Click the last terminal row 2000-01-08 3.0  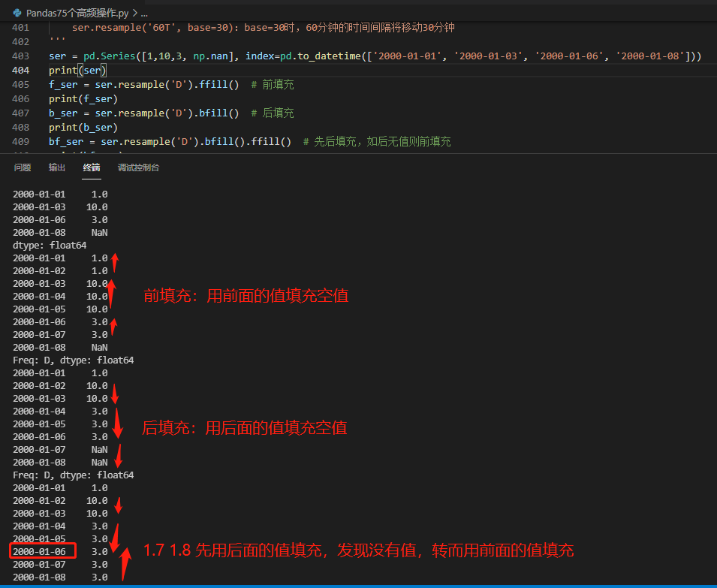click(60, 577)
